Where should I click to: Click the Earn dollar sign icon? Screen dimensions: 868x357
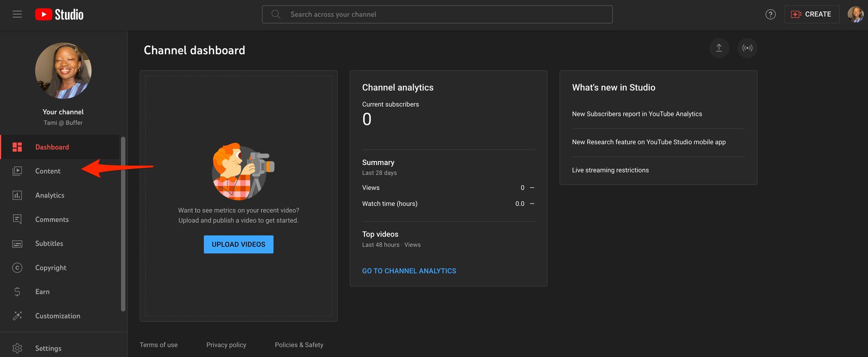17,292
